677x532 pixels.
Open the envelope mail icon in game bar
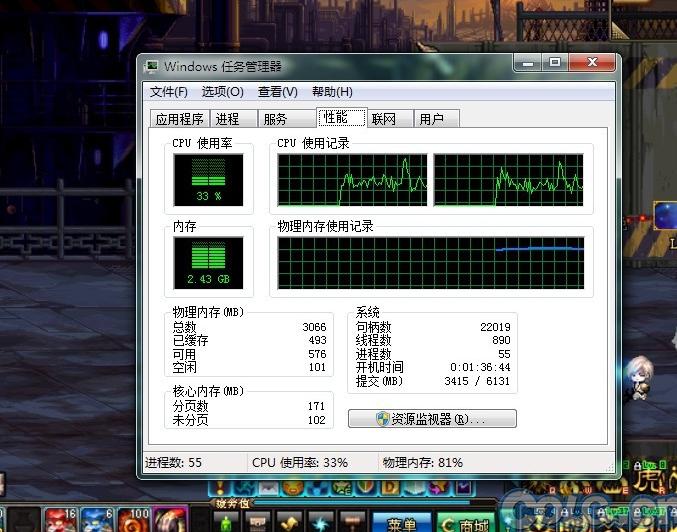pos(268,488)
